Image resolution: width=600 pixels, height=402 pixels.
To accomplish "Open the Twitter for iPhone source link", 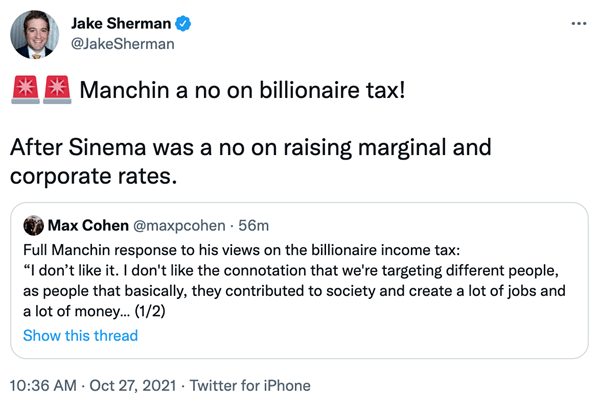I will pos(252,385).
